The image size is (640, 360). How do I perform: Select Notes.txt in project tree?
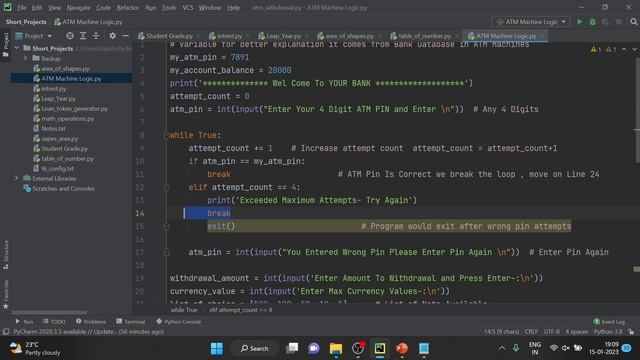pos(53,128)
